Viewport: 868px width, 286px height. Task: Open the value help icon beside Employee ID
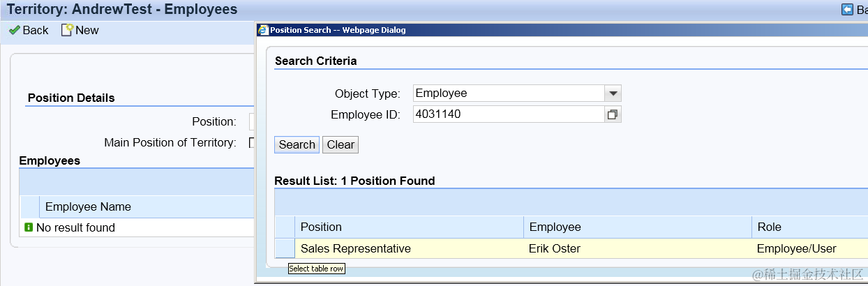pyautogui.click(x=613, y=114)
